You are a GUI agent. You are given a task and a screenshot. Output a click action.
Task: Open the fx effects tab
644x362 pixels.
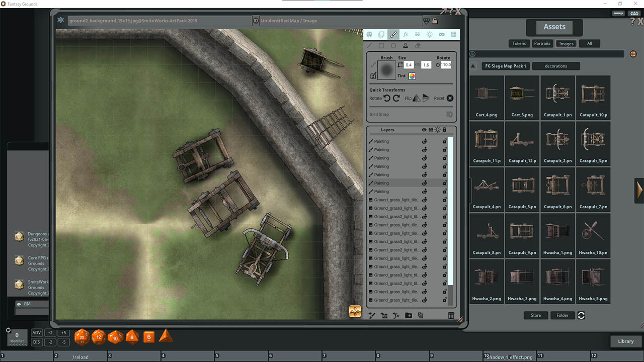pos(406,35)
